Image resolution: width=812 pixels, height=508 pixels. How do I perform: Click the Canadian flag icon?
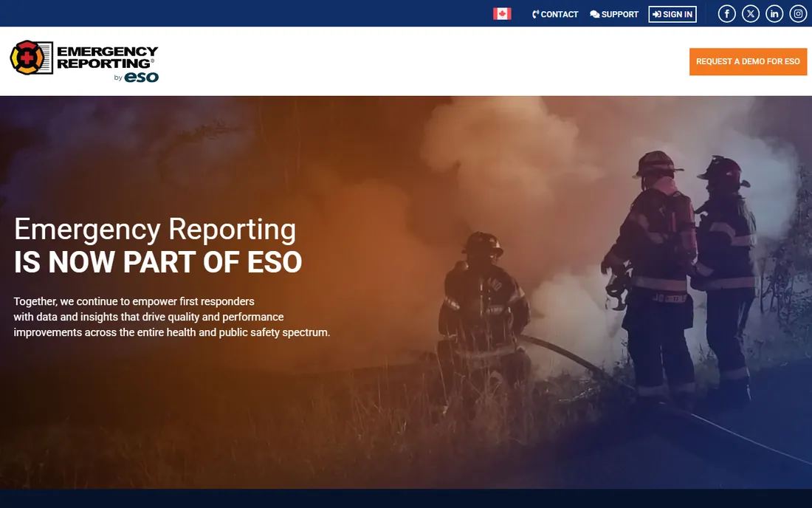point(502,14)
